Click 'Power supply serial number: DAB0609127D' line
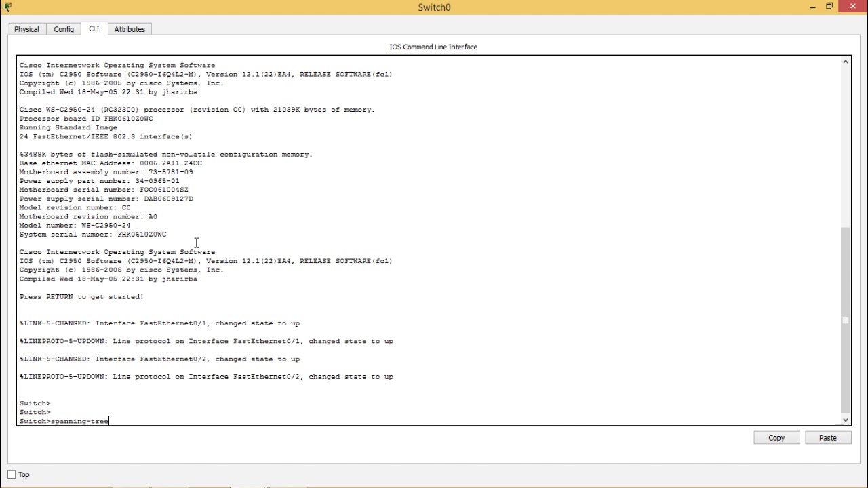The image size is (868, 488). coord(106,199)
